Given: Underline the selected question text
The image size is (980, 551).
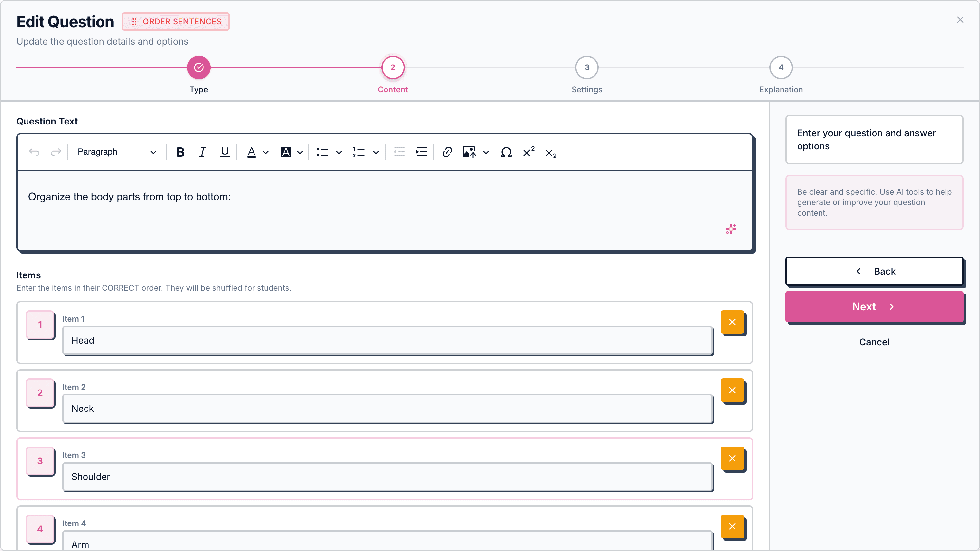Looking at the screenshot, I should 224,152.
